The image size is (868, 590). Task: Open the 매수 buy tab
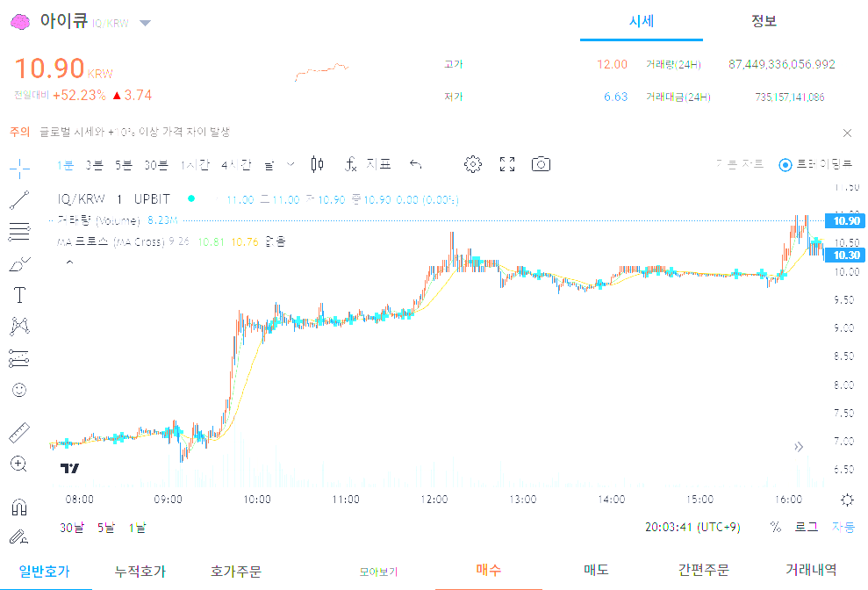(488, 570)
